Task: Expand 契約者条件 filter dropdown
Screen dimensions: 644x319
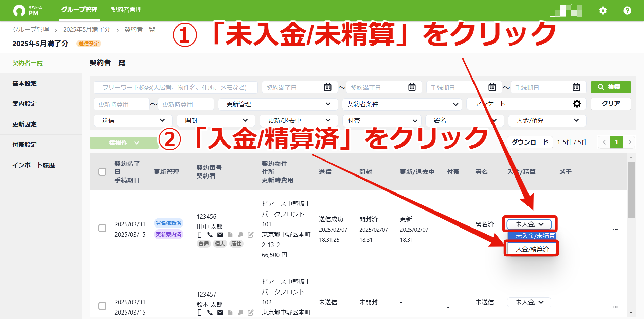Action: tap(402, 104)
